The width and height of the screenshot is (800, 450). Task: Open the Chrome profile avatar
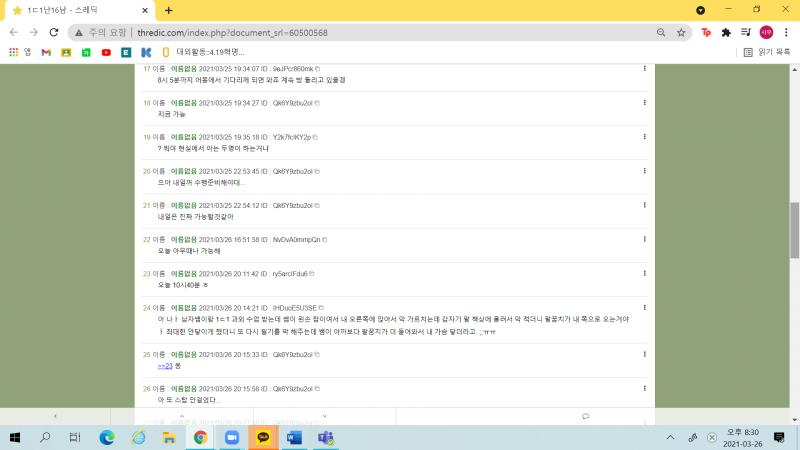pyautogui.click(x=766, y=33)
